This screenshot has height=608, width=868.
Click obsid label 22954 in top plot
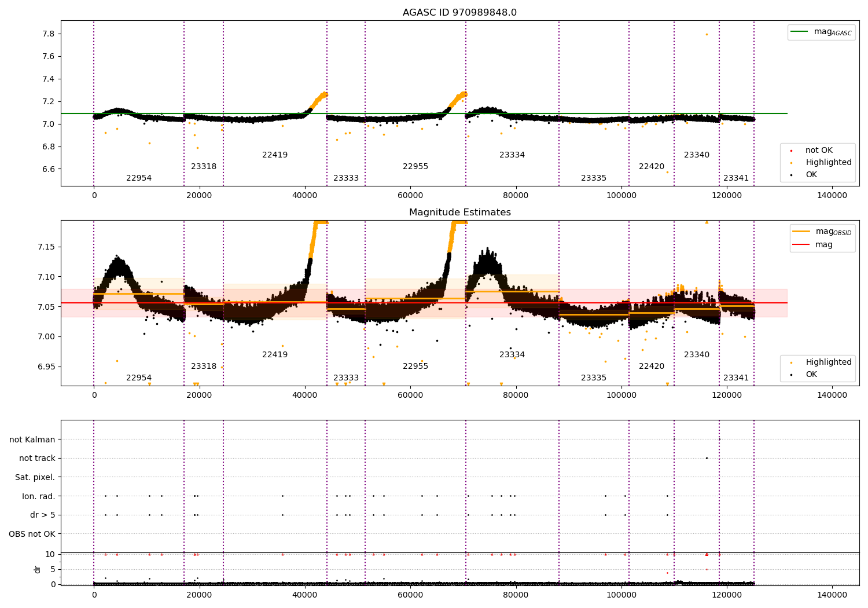tap(139, 178)
